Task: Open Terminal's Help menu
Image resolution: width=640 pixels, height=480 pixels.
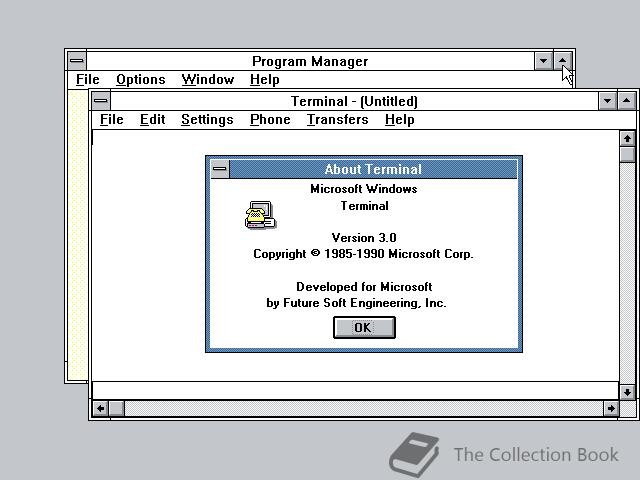Action: [x=400, y=120]
